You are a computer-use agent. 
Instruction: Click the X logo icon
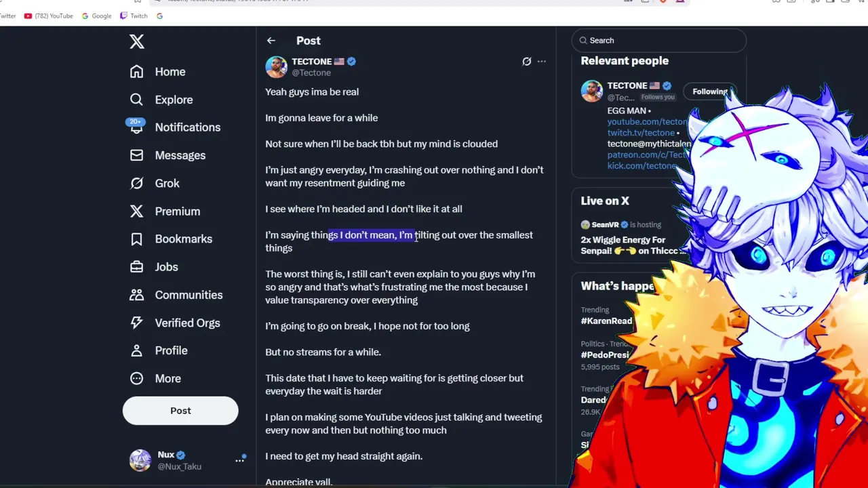(137, 41)
